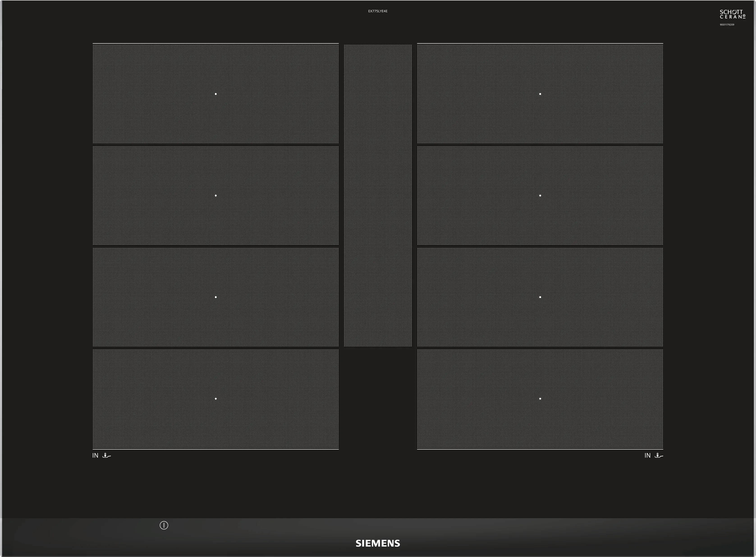Select center dot of third right zone
The image size is (756, 557).
pos(540,297)
